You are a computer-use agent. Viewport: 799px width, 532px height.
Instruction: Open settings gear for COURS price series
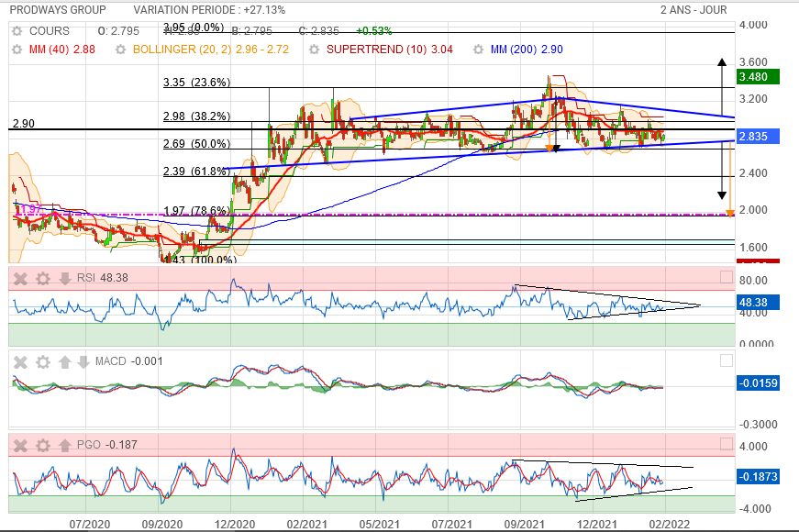coord(17,31)
